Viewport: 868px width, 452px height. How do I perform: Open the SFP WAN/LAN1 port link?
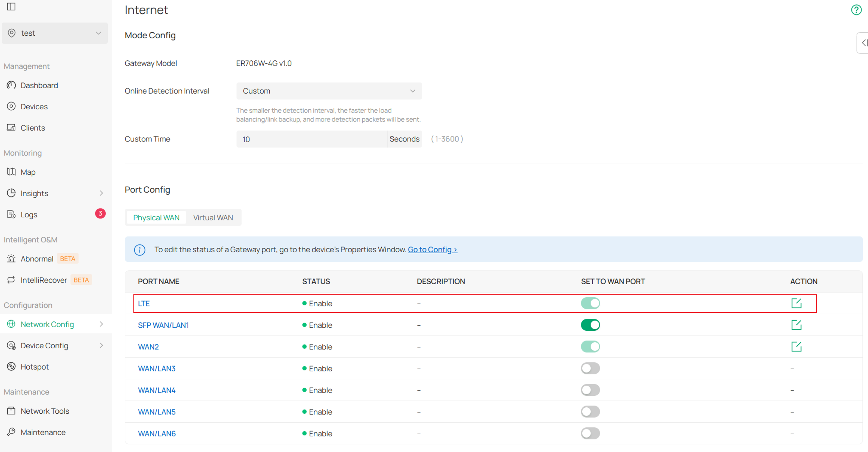point(163,325)
